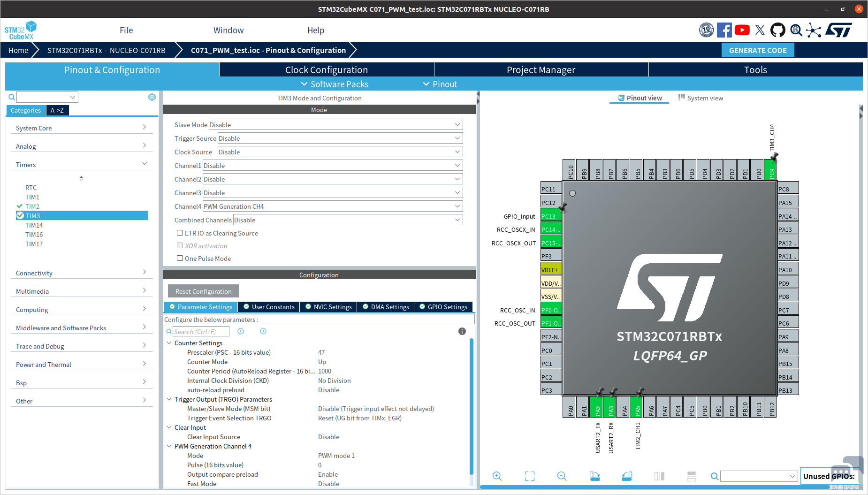The image size is (868, 495).
Task: Open the Software Packs dropdown menu
Action: click(335, 84)
